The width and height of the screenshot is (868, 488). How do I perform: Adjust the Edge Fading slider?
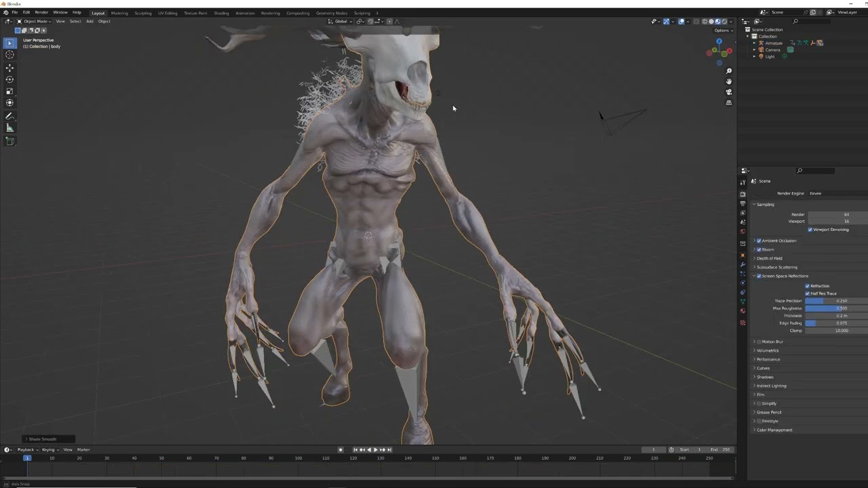tap(836, 323)
